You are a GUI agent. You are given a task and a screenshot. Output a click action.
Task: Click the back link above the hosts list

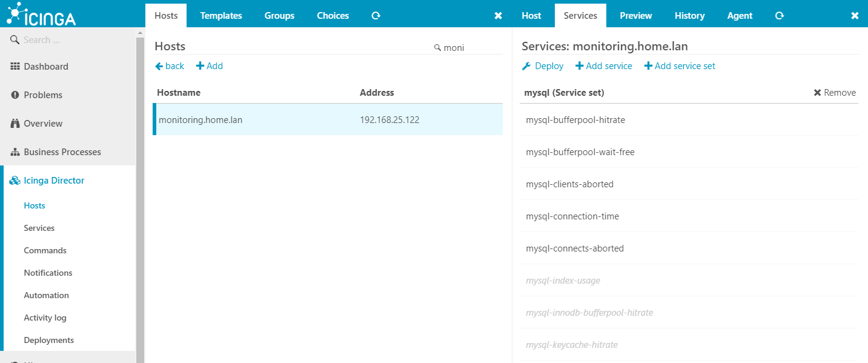(x=169, y=65)
